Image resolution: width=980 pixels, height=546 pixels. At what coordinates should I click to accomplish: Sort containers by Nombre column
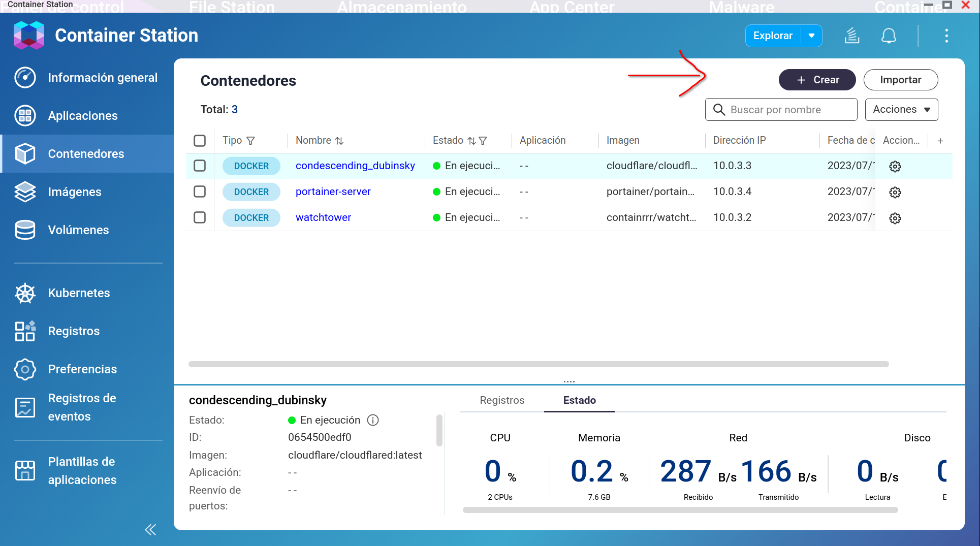click(x=339, y=141)
